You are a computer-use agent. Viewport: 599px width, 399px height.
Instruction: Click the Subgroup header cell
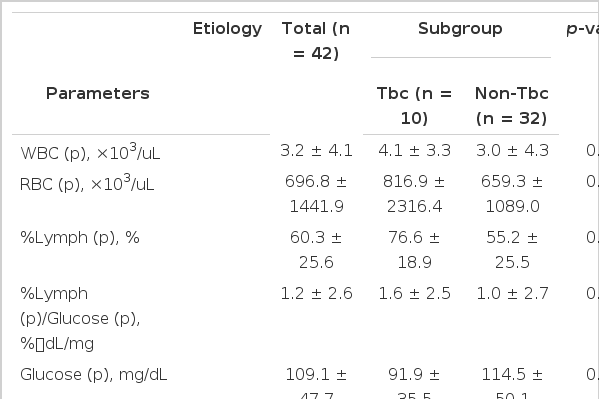460,29
